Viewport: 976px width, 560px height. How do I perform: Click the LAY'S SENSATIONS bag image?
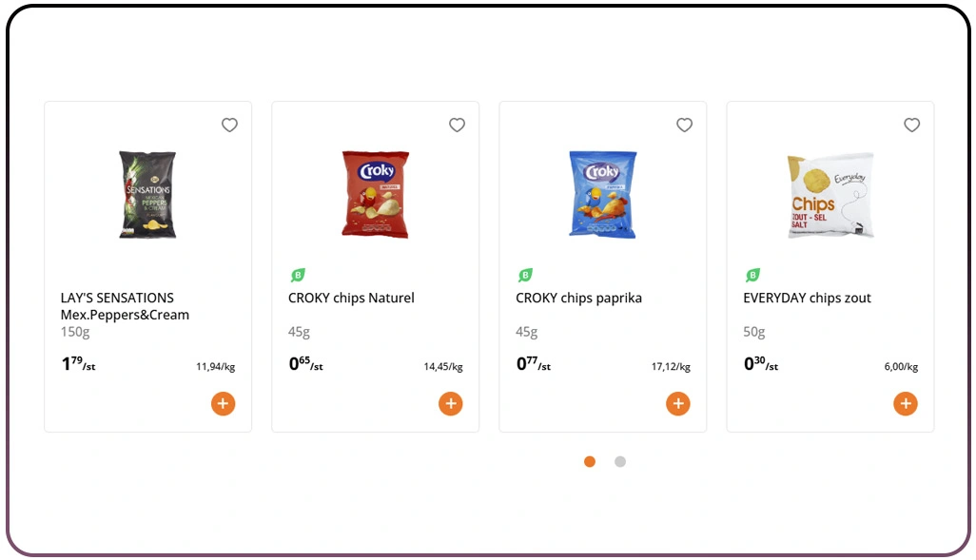tap(147, 194)
